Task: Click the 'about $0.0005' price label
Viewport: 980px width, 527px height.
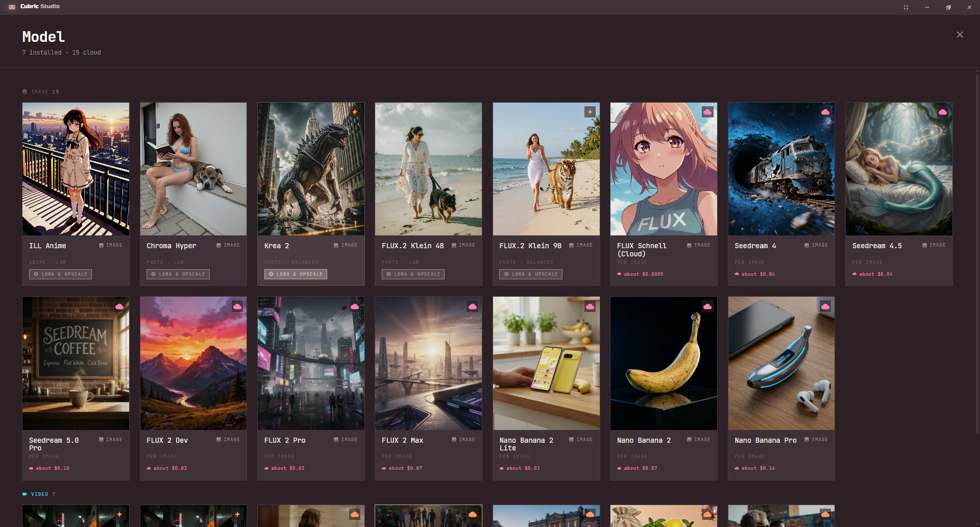Action: 641,274
